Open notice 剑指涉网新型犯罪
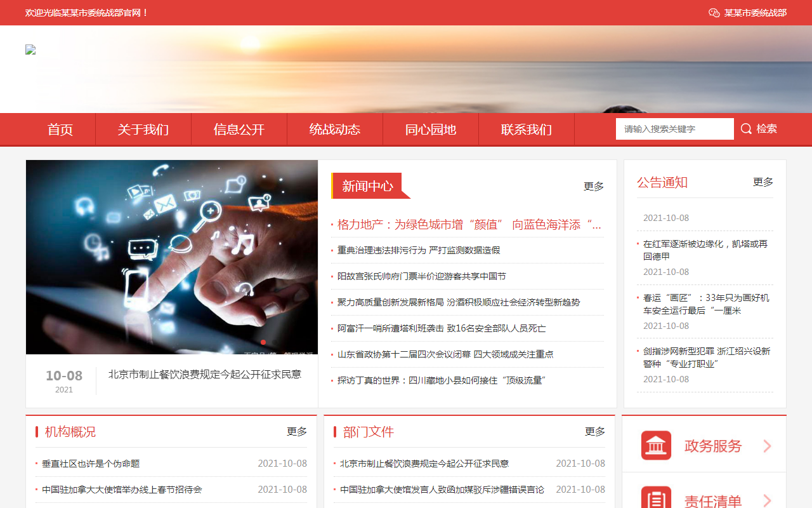This screenshot has width=812, height=508. (x=707, y=358)
